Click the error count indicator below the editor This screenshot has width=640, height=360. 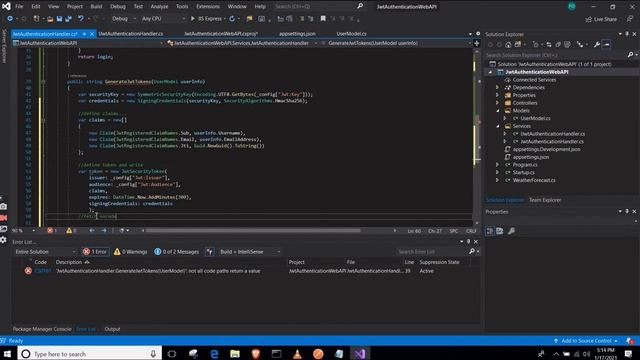52,231
